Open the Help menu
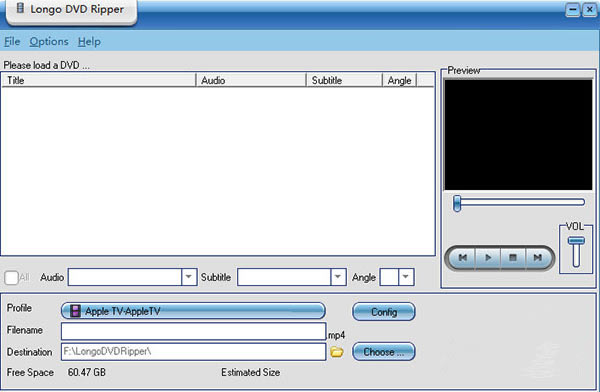600x392 pixels. click(89, 41)
